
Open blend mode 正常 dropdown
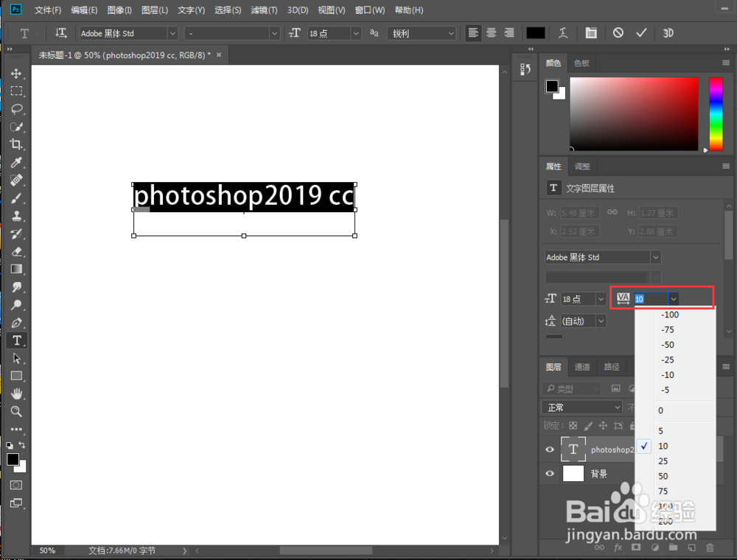pyautogui.click(x=582, y=407)
